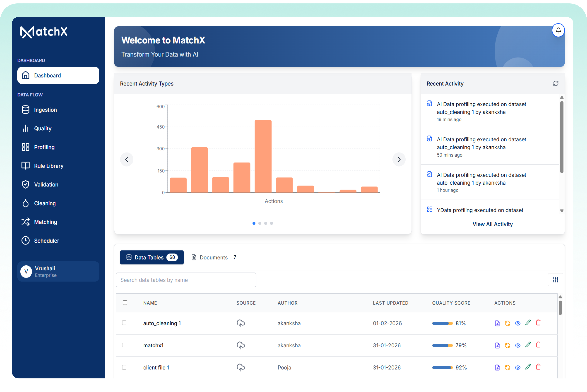587x392 pixels.
Task: Click View All Activity link
Action: click(492, 224)
